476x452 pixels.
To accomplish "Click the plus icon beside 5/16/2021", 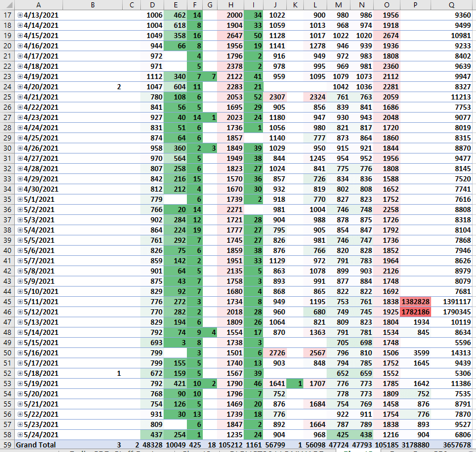I will coord(20,353).
